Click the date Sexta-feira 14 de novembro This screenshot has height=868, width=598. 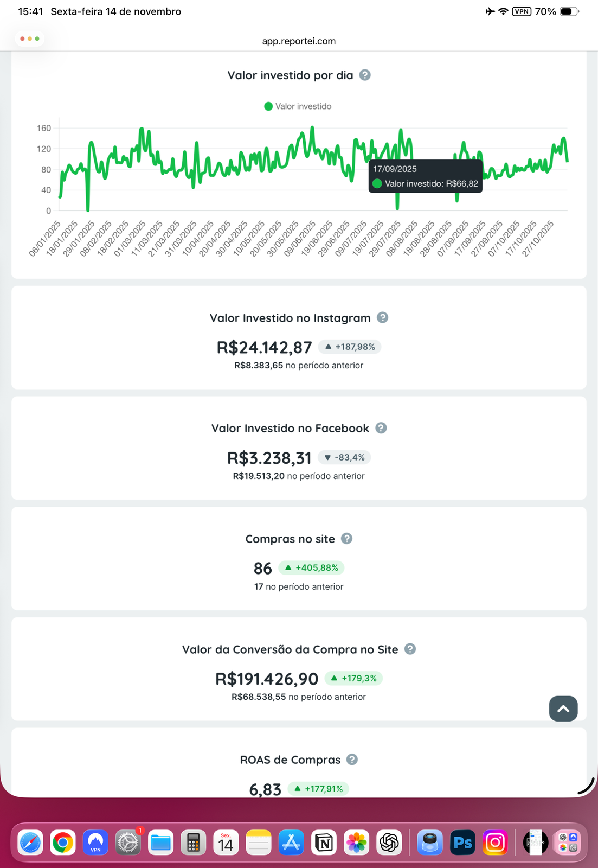tap(116, 11)
